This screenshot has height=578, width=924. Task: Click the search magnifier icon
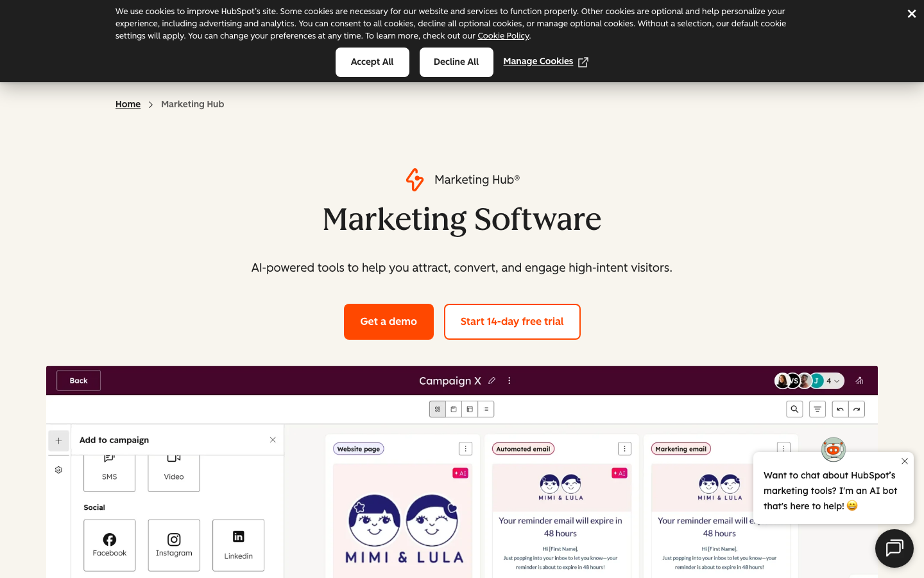[x=794, y=409]
